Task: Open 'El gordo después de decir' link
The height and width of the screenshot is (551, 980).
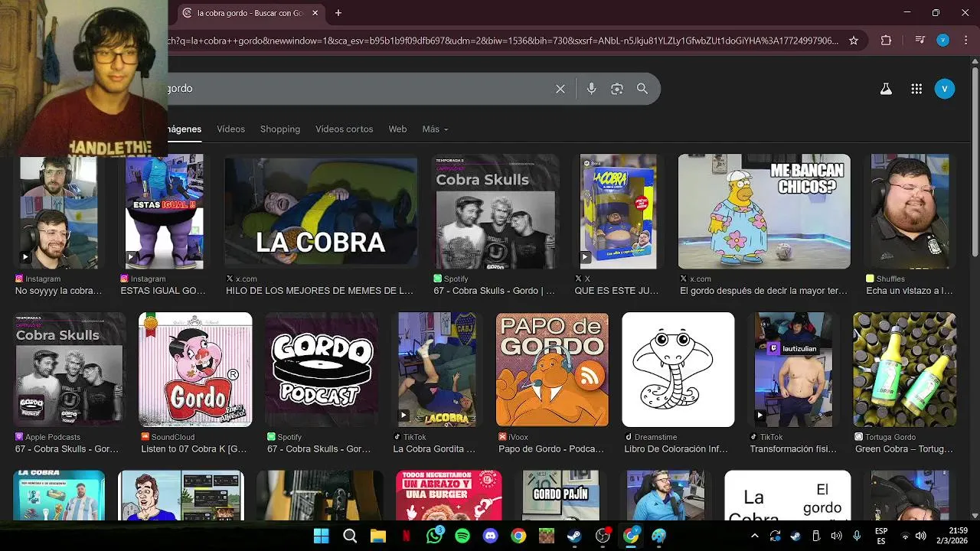Action: (764, 291)
